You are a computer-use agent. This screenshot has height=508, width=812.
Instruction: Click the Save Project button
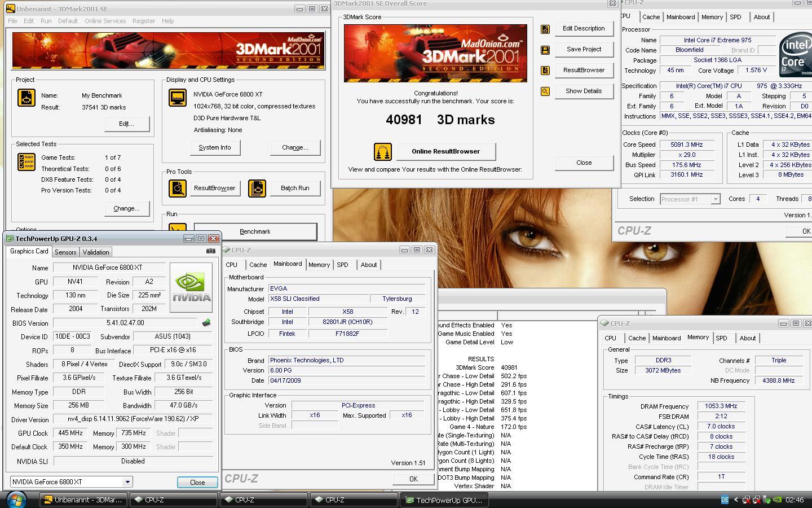584,49
